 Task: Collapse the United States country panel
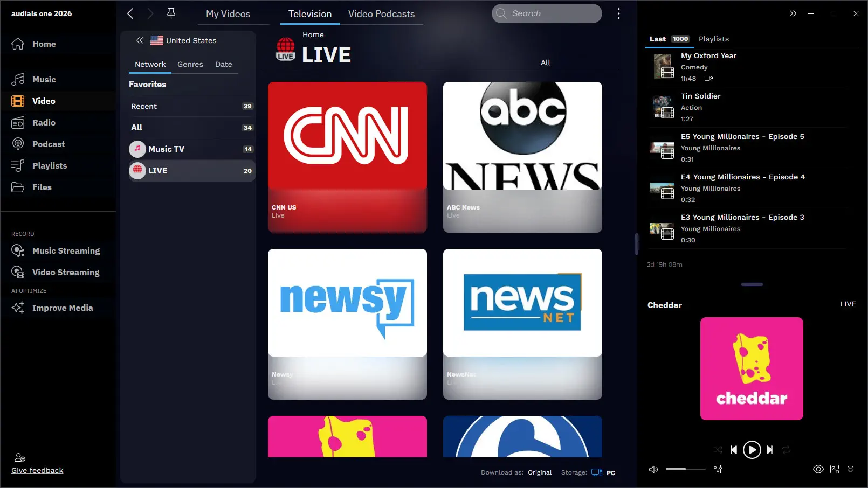[x=140, y=40]
